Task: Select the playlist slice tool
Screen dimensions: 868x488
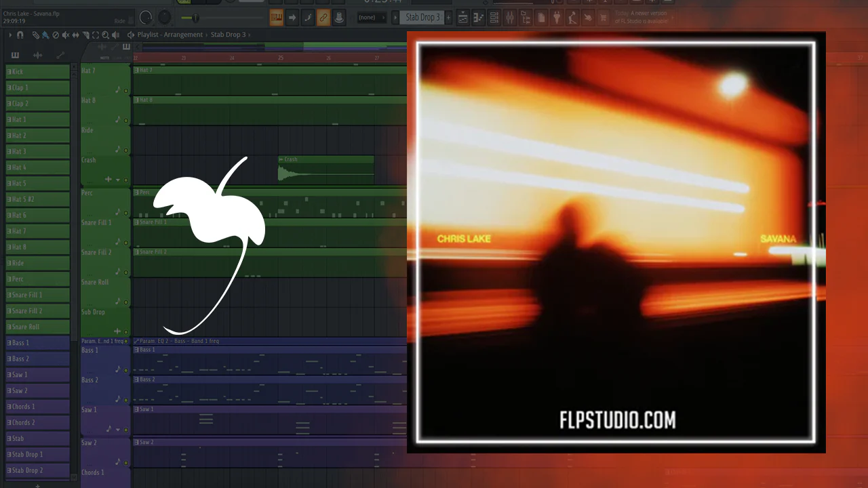Action: [85, 35]
